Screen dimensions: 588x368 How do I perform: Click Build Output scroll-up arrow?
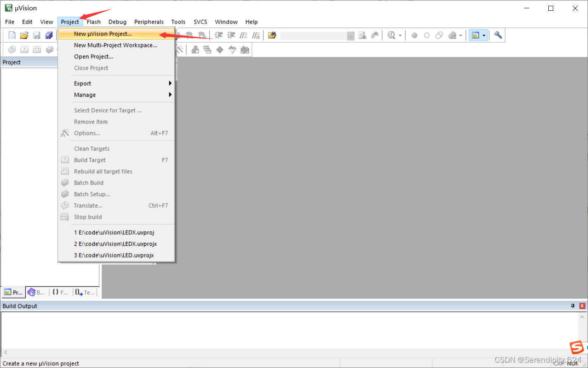(x=582, y=317)
